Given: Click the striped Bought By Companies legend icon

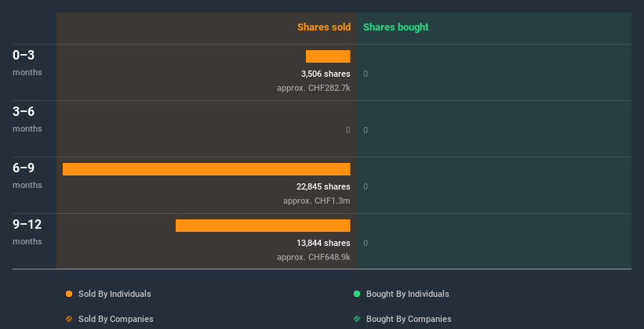Looking at the screenshot, I should click(x=357, y=319).
